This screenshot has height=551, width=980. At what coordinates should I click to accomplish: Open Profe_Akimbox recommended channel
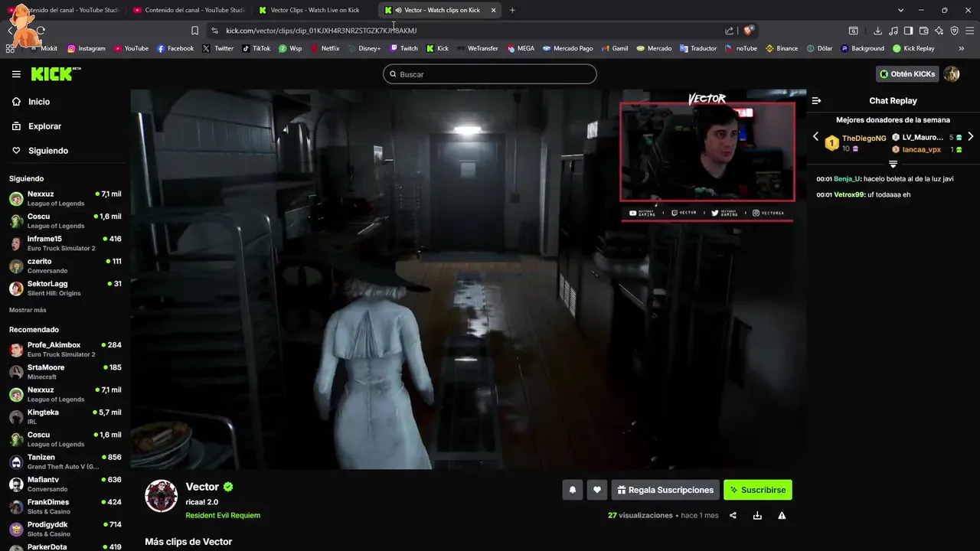65,350
